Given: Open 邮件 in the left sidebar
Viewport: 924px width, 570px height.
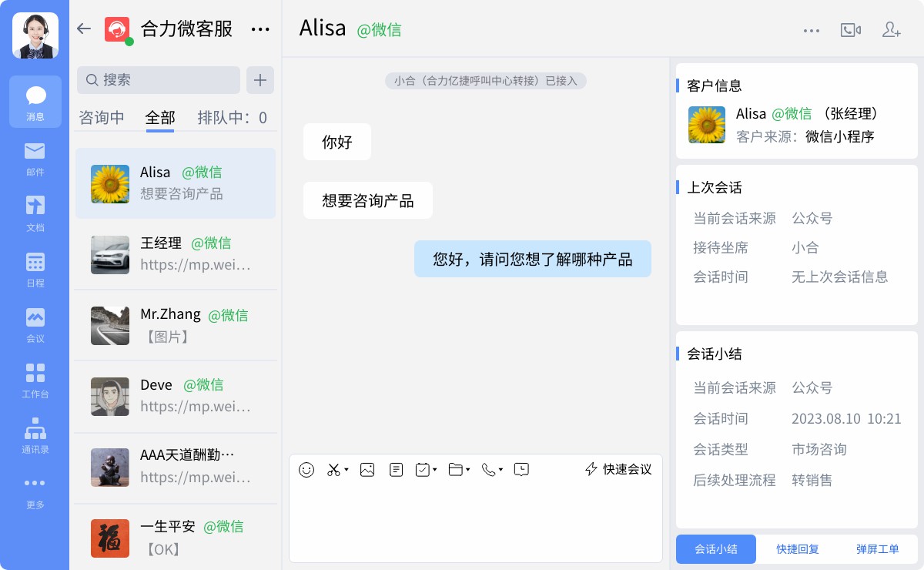Looking at the screenshot, I should 35,158.
